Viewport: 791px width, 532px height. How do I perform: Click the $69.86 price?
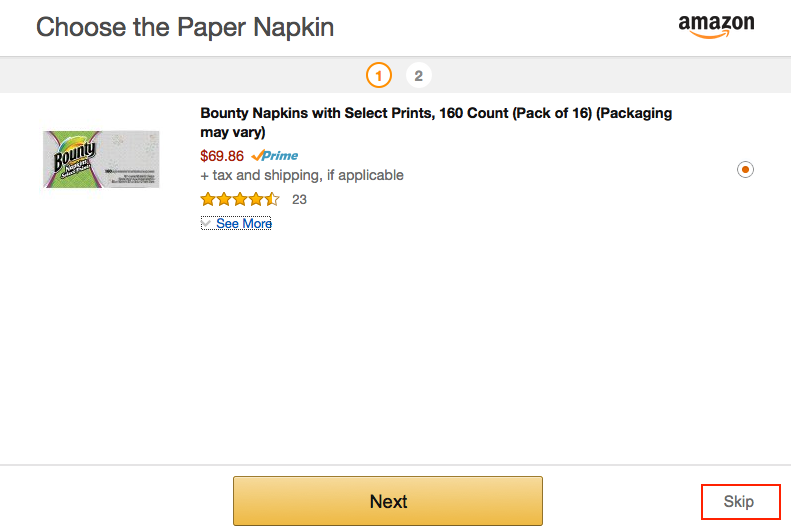coord(222,156)
